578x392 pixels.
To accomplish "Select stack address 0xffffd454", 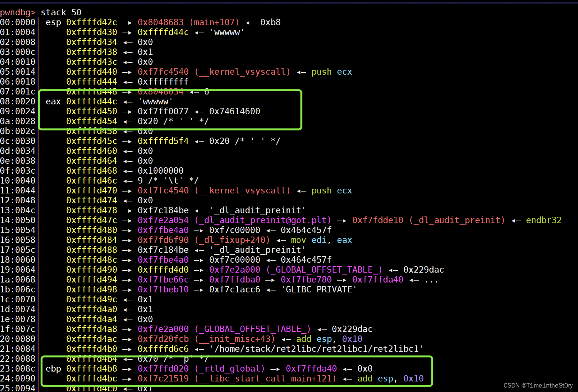I will tap(92, 121).
